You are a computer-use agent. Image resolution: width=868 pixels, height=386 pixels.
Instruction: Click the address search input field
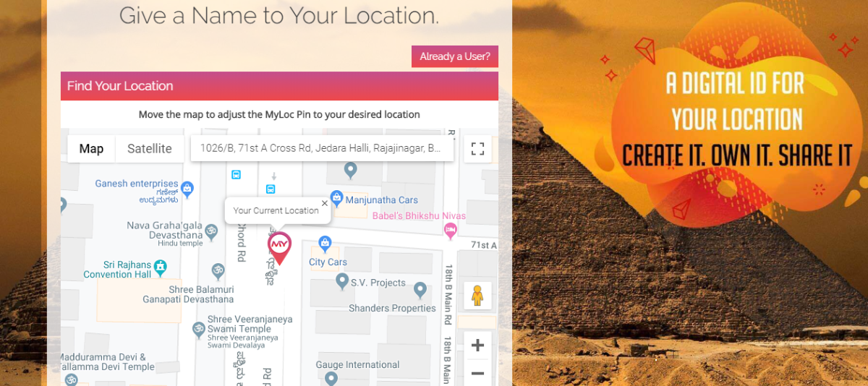[322, 147]
